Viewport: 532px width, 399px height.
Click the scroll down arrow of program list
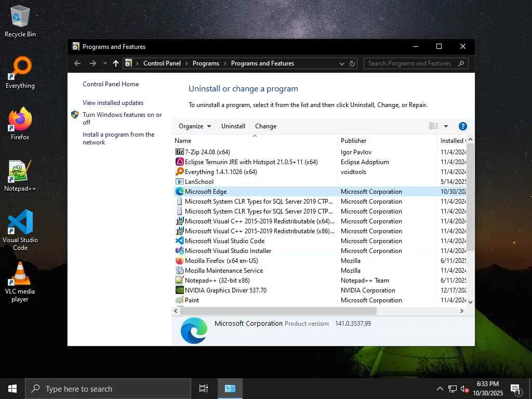(x=470, y=302)
